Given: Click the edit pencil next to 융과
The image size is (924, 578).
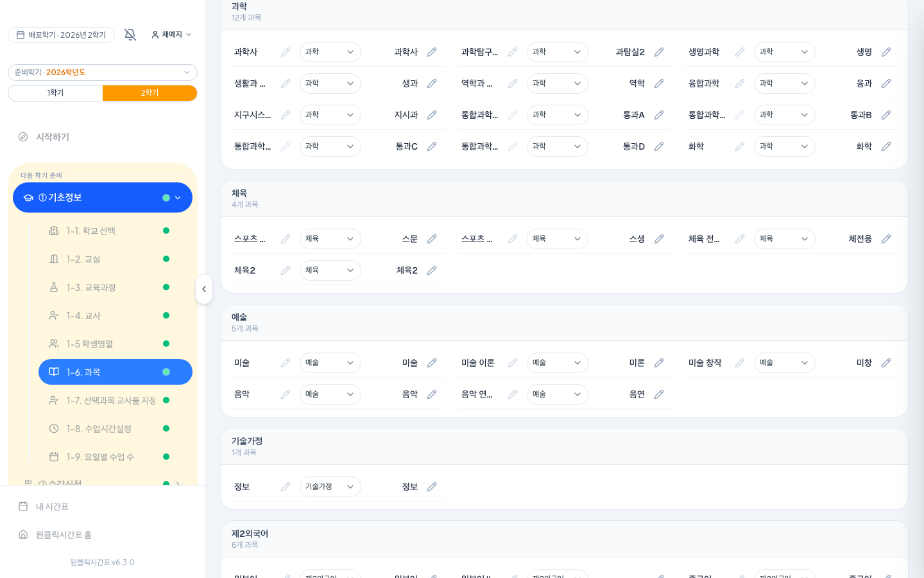Looking at the screenshot, I should tap(886, 83).
